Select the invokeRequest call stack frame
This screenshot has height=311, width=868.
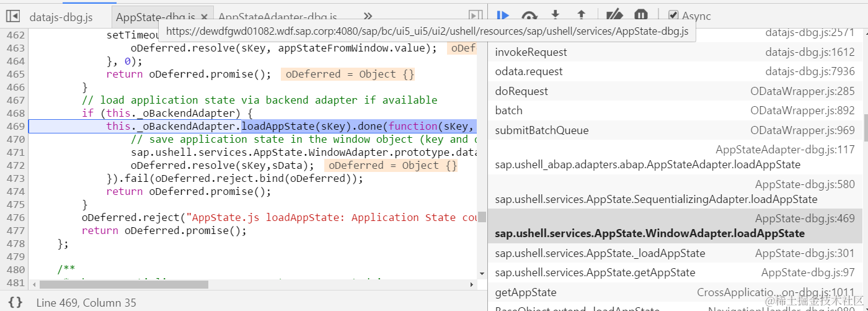point(675,52)
